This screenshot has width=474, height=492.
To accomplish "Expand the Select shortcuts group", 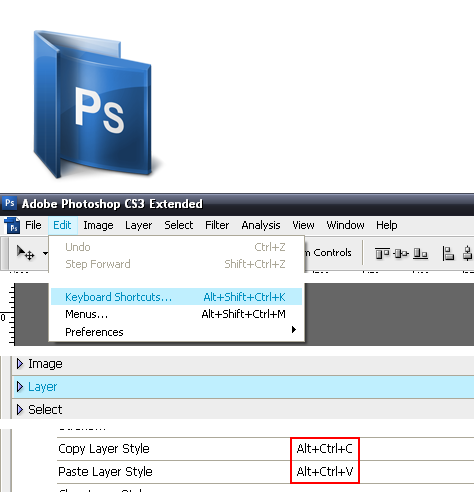I will (x=20, y=409).
